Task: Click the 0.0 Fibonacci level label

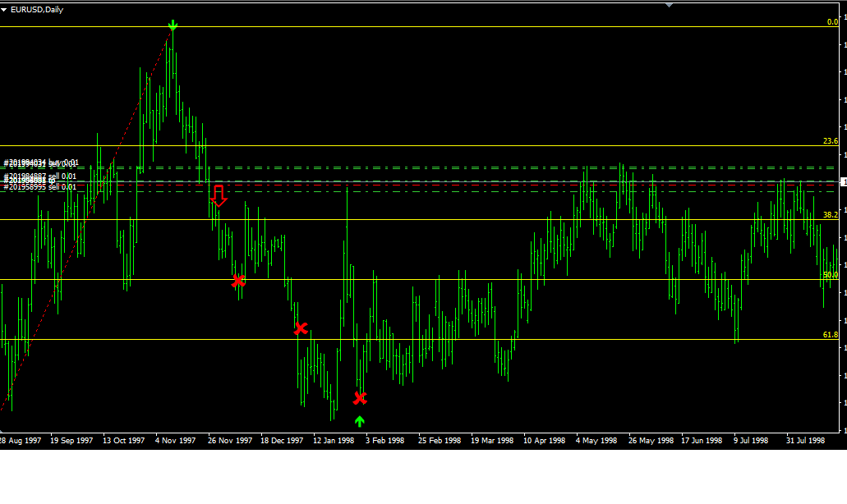Action: coord(832,22)
